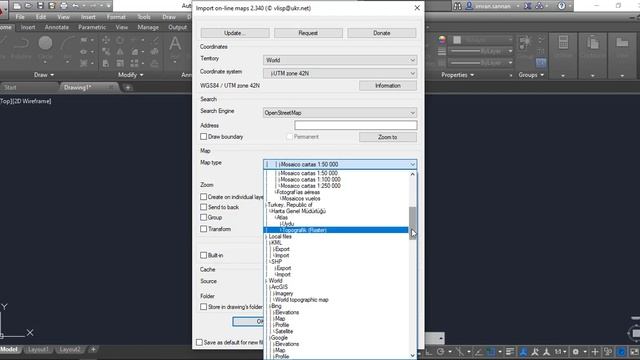Switch to the Annotate ribbon tab
This screenshot has width=640, height=360.
click(x=57, y=27)
